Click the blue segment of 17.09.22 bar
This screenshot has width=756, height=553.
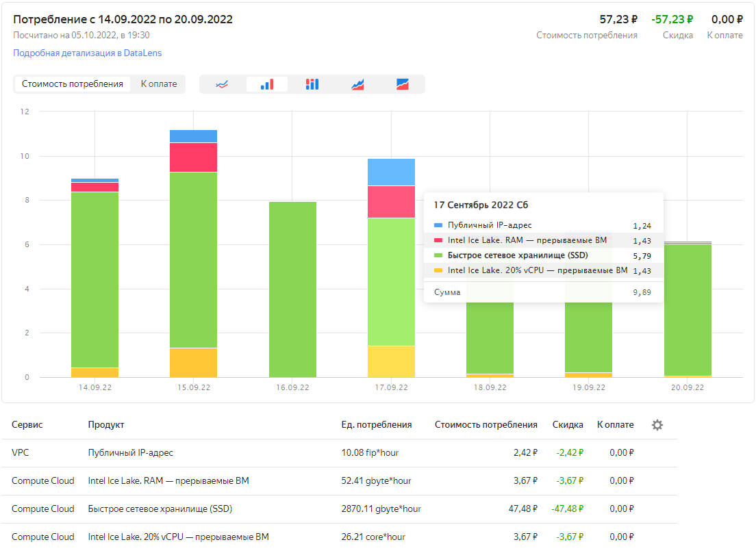[x=391, y=172]
